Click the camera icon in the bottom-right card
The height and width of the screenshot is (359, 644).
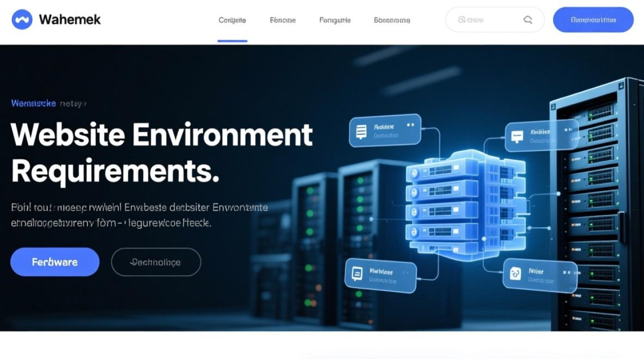tap(516, 274)
